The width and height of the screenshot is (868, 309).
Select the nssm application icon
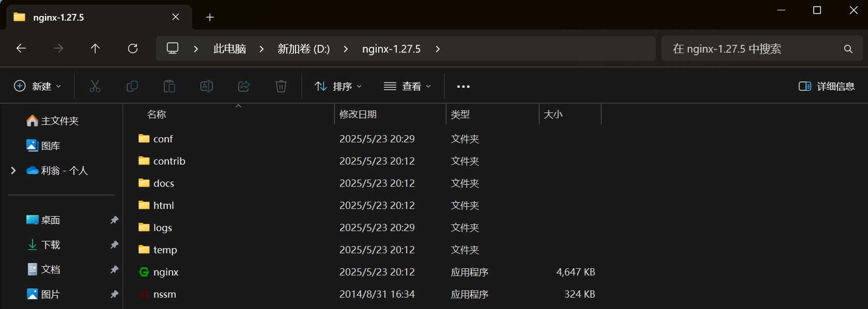coord(144,294)
